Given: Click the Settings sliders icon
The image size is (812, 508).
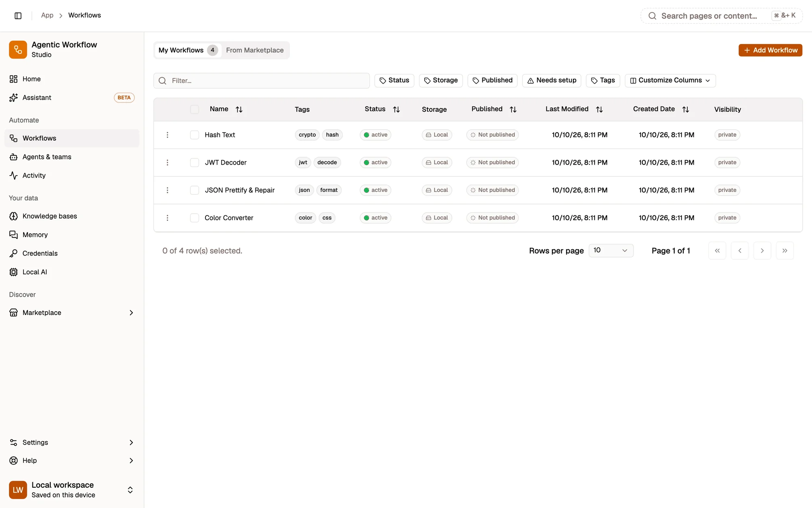Looking at the screenshot, I should 13,442.
